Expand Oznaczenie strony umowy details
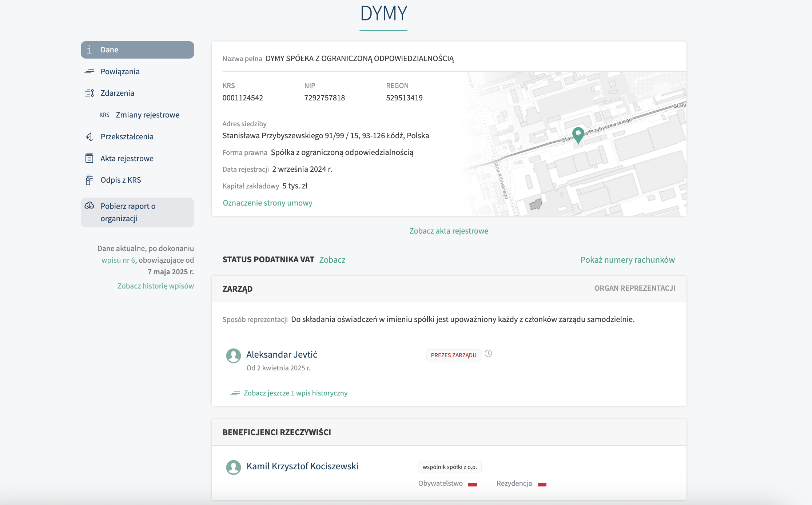 pyautogui.click(x=267, y=203)
